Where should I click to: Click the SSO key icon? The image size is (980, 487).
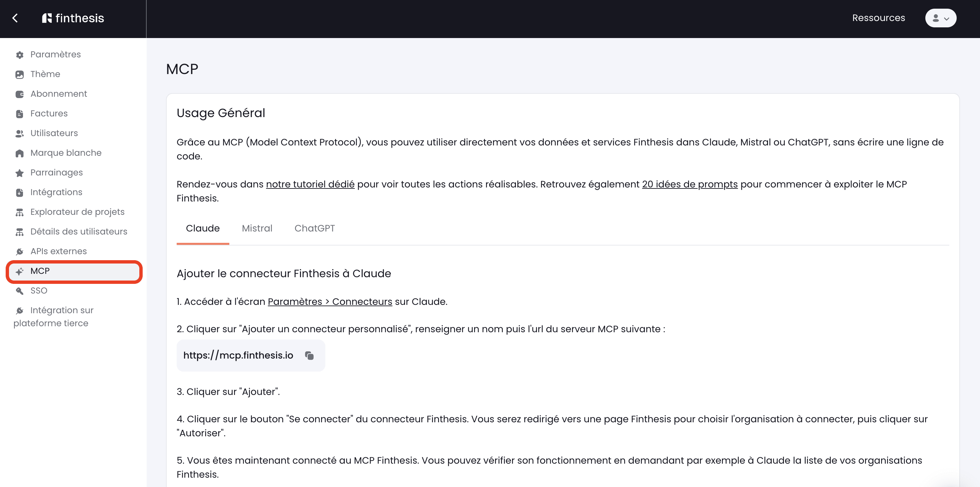click(x=20, y=291)
